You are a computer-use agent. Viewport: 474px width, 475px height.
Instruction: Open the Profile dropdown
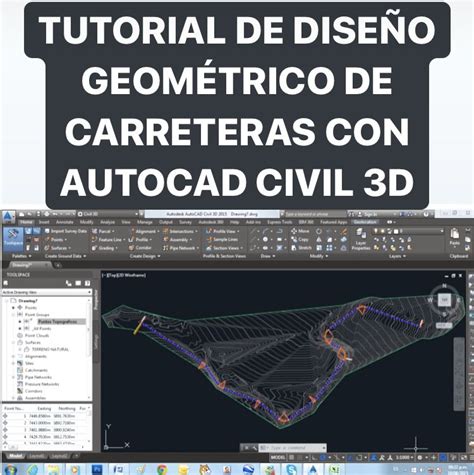[x=140, y=240]
